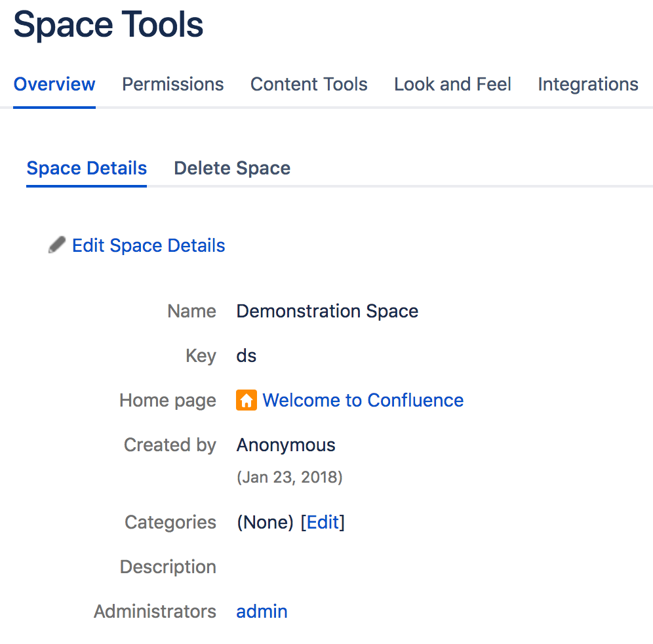This screenshot has height=644, width=653.
Task: Open the Overview tab
Action: tap(54, 85)
